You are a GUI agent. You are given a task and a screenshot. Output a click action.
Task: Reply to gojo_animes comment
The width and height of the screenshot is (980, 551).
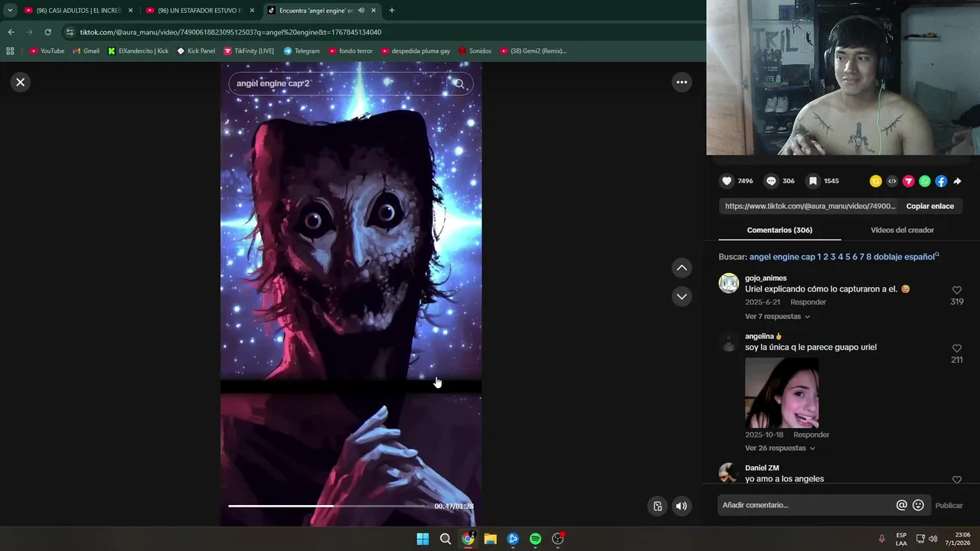[x=808, y=302]
